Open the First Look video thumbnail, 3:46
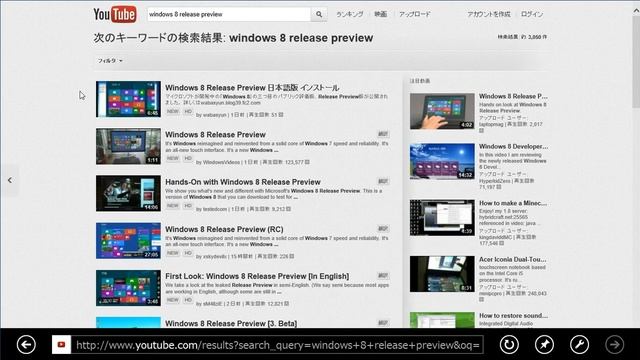Viewport: 640px width, 360px height. [129, 288]
